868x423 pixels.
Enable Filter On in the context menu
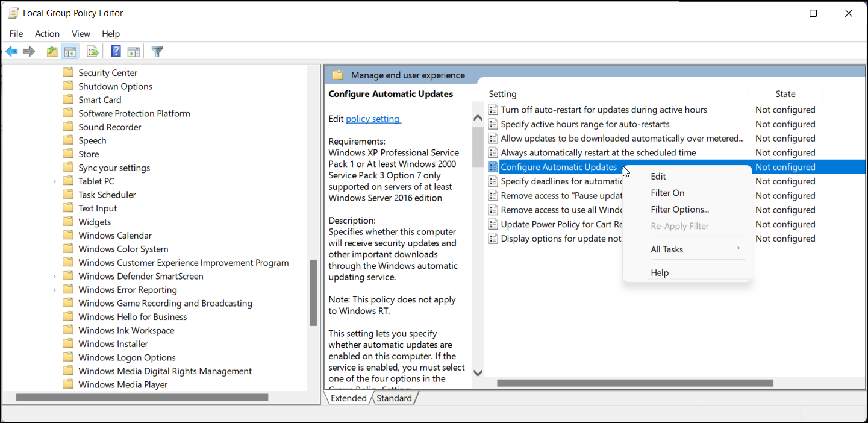pos(667,192)
